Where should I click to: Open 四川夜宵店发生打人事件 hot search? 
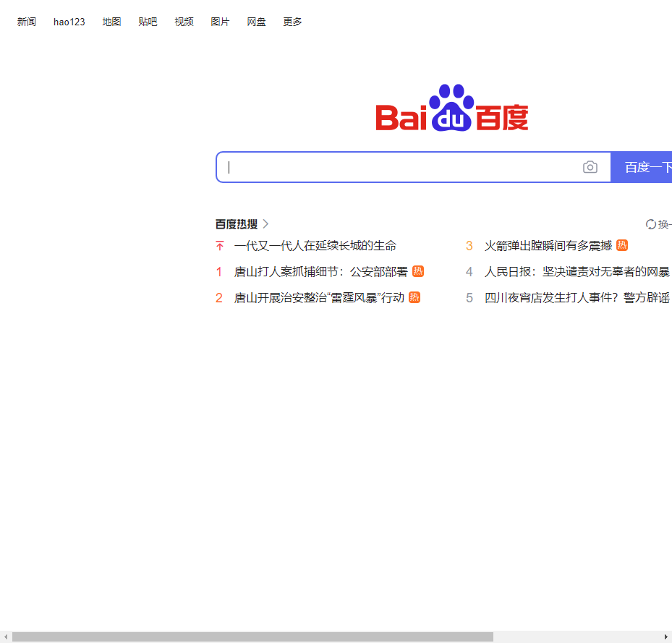coord(577,297)
